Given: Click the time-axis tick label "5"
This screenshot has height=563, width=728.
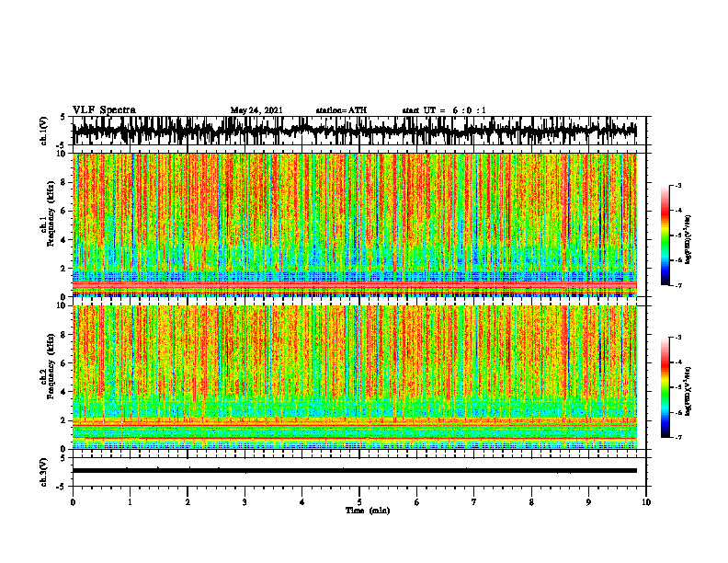Looking at the screenshot, I should (359, 502).
